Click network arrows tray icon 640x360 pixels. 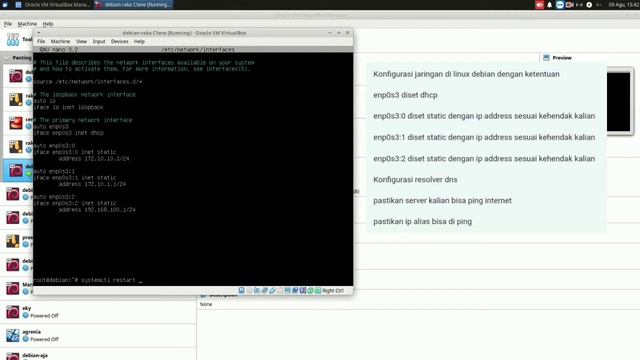click(x=579, y=5)
